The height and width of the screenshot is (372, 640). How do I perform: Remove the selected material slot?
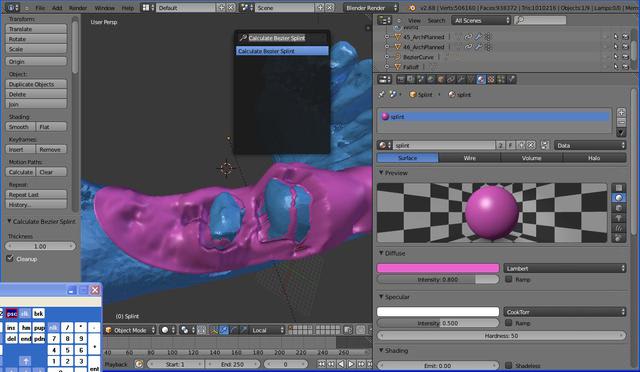pos(621,122)
